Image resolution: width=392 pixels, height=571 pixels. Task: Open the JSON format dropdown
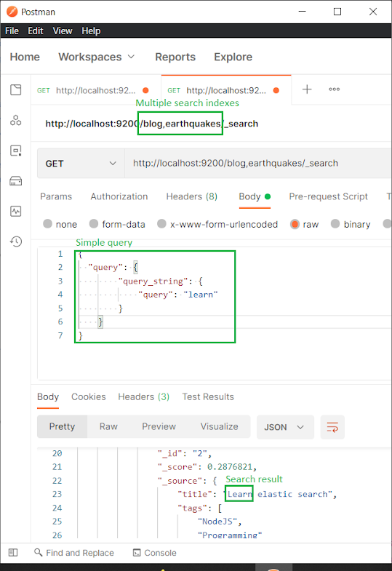coord(285,427)
